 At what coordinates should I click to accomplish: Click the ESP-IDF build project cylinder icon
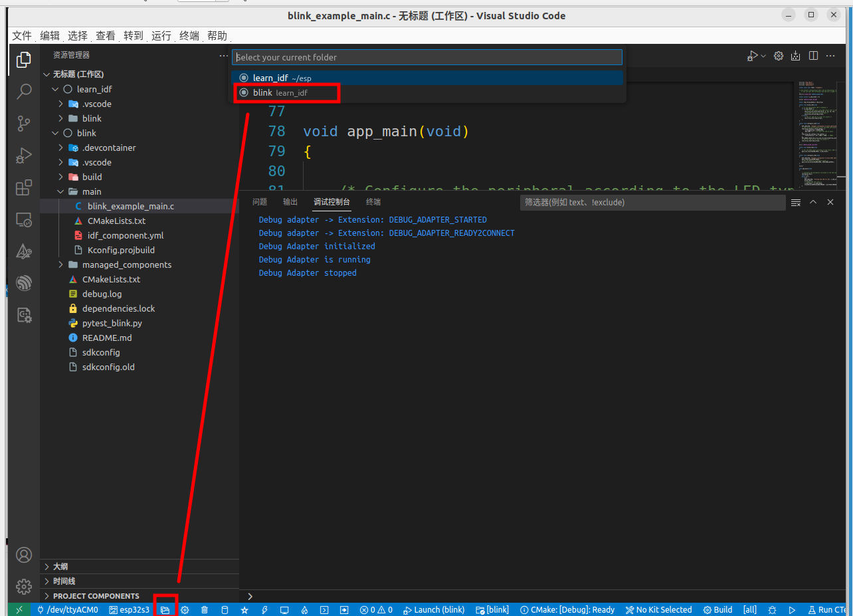click(225, 609)
